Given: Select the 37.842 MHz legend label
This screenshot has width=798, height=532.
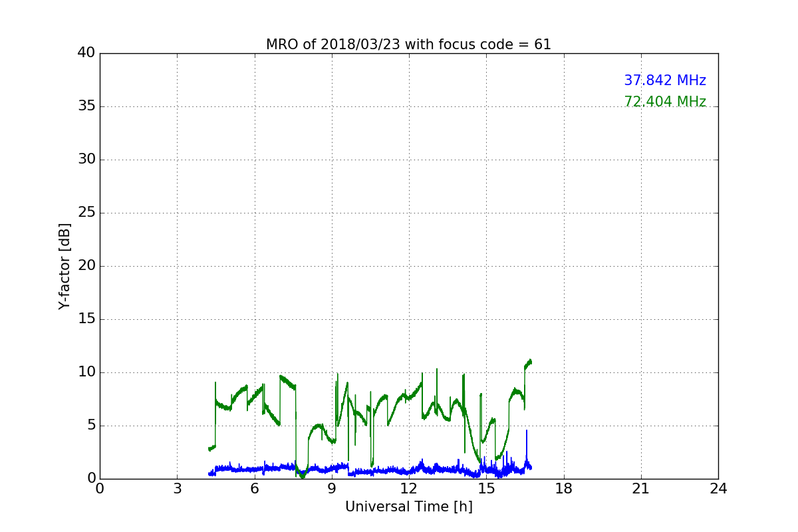Looking at the screenshot, I should [x=665, y=80].
